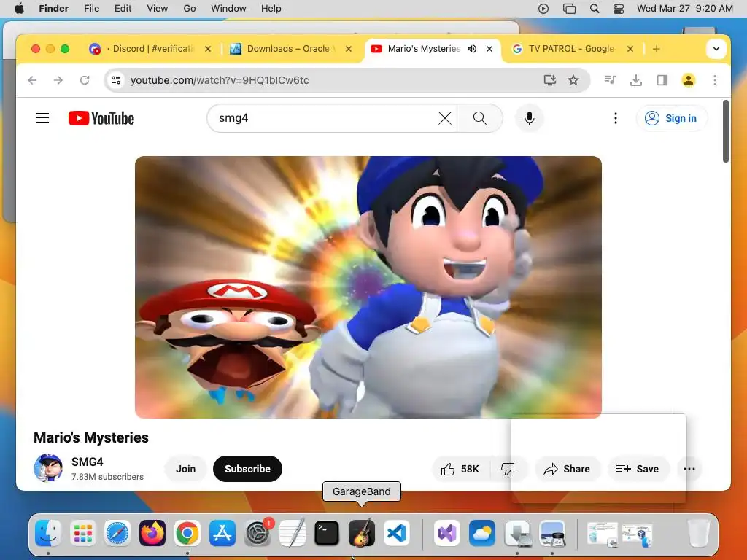Open Terminal from the Dock
This screenshot has width=747, height=560.
pos(327,533)
